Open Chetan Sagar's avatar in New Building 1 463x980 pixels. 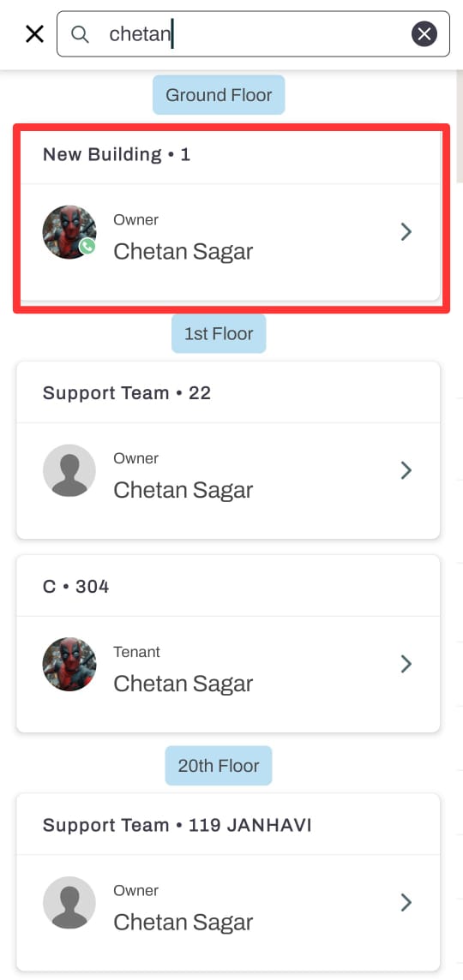click(x=69, y=232)
